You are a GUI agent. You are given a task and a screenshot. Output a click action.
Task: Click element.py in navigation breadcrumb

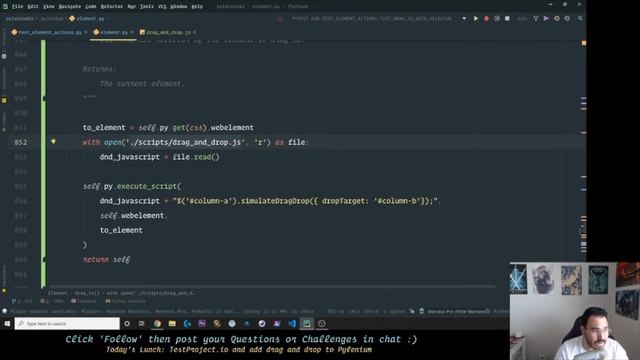pos(87,19)
